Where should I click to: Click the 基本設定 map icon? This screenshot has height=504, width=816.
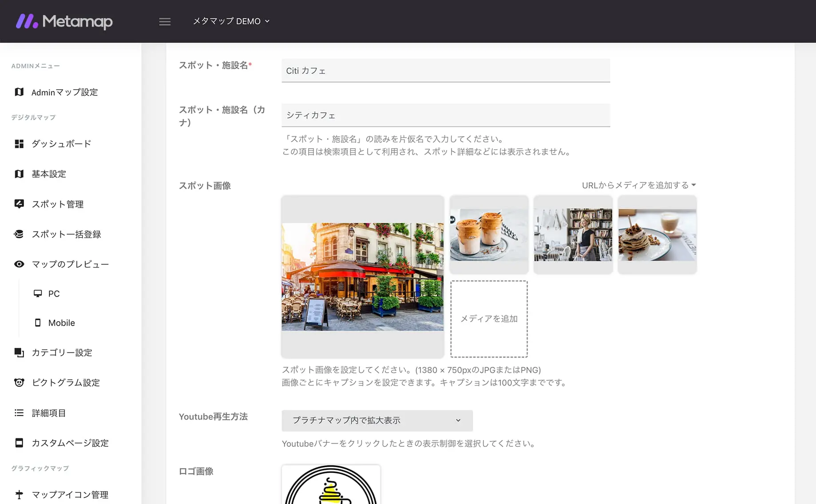pos(19,174)
